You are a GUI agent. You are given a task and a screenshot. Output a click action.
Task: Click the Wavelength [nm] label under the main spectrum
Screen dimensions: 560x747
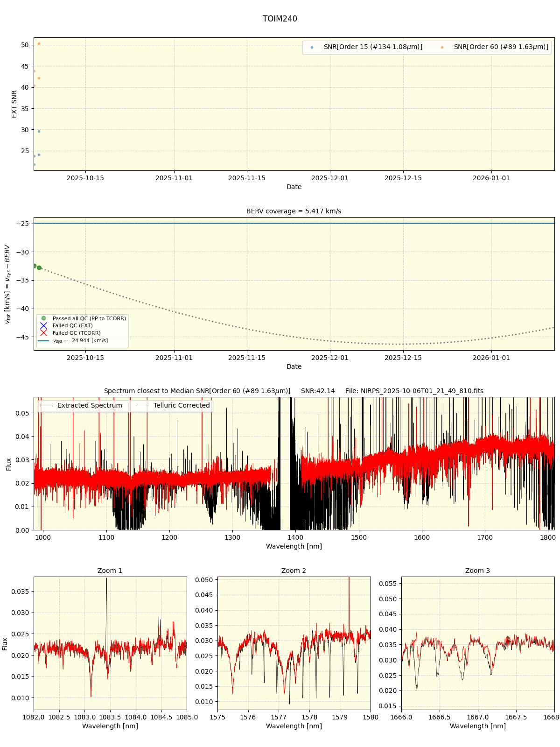click(294, 546)
